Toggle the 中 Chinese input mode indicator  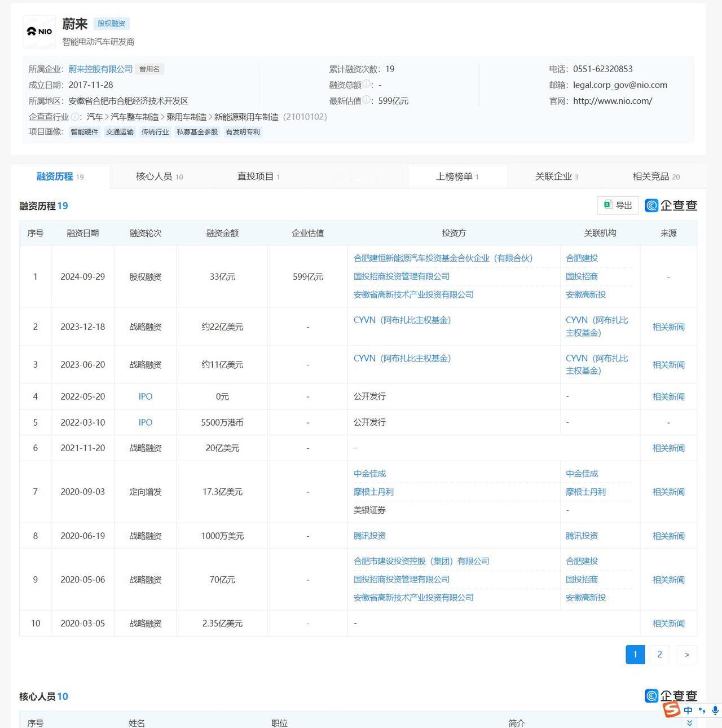tap(688, 711)
